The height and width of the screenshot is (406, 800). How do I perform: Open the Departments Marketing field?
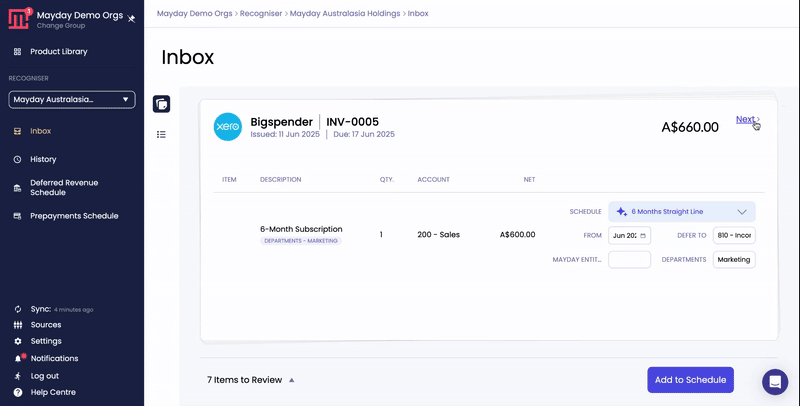(734, 260)
